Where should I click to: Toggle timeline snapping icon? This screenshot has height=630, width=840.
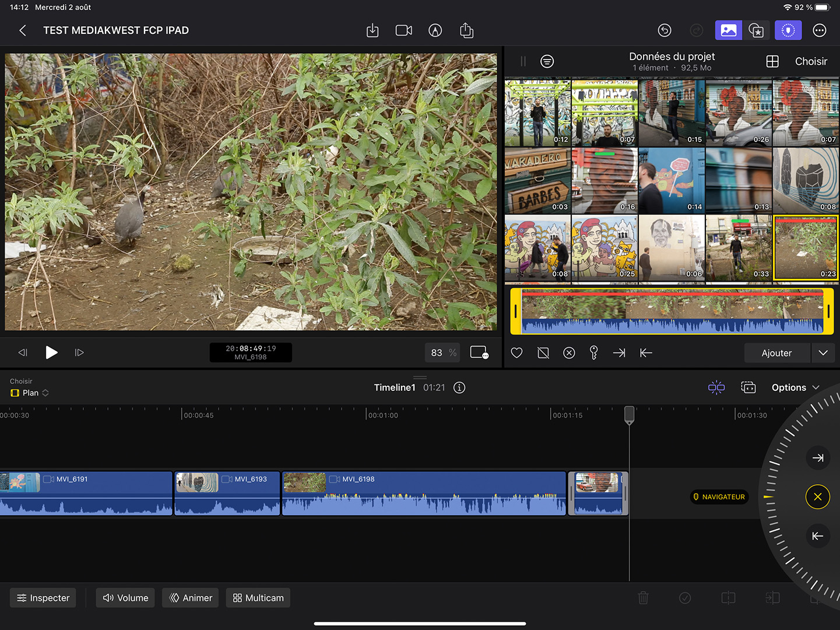point(716,388)
